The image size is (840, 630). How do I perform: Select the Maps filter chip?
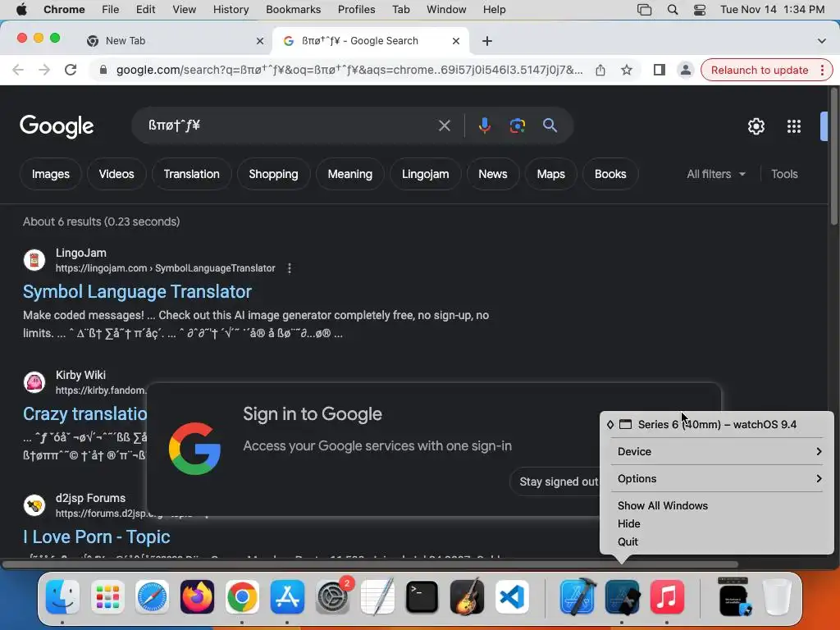pos(550,174)
